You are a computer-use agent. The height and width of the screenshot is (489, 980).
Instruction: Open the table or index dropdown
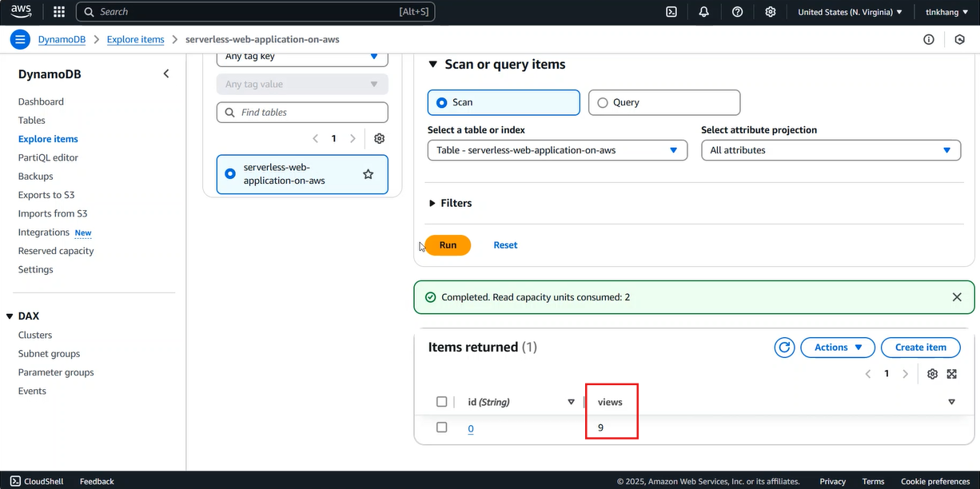[x=557, y=150]
